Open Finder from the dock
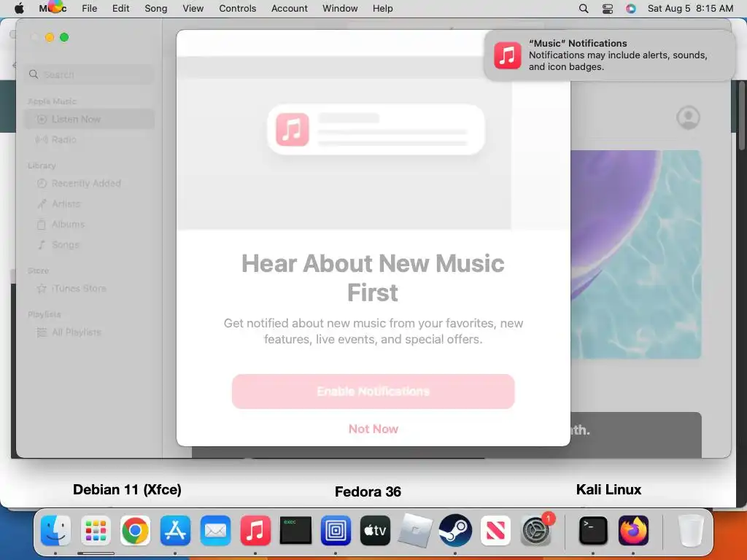 [55, 530]
